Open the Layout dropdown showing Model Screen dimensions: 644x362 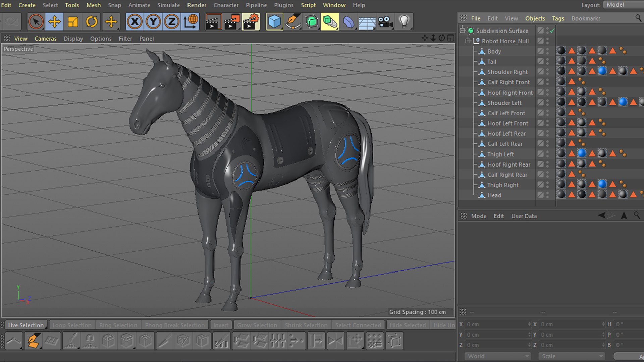[x=623, y=5]
